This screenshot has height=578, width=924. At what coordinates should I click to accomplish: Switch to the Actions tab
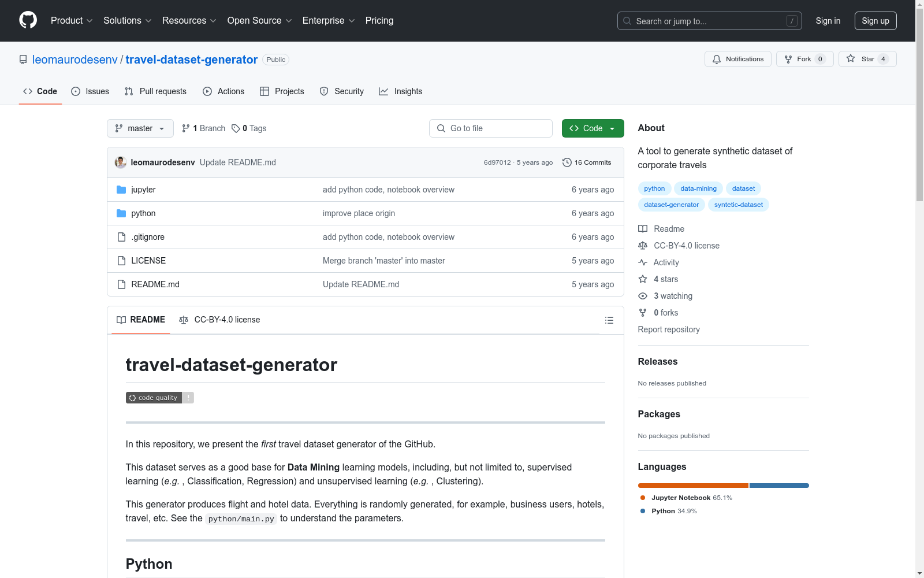[x=223, y=91]
